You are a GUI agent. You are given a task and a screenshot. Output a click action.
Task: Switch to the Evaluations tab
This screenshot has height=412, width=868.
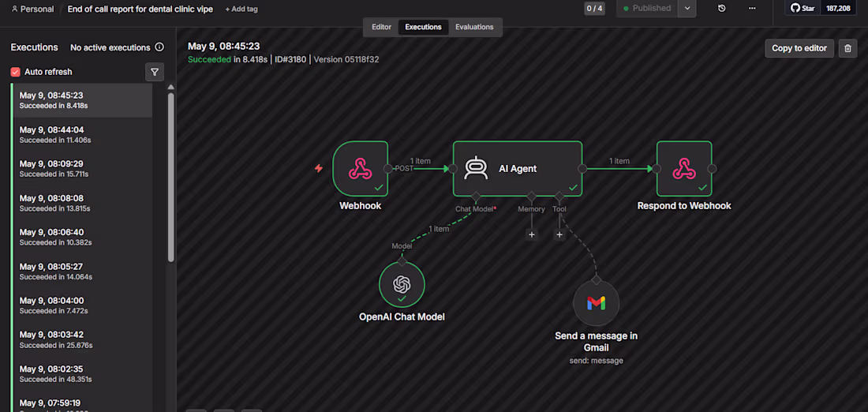tap(474, 27)
